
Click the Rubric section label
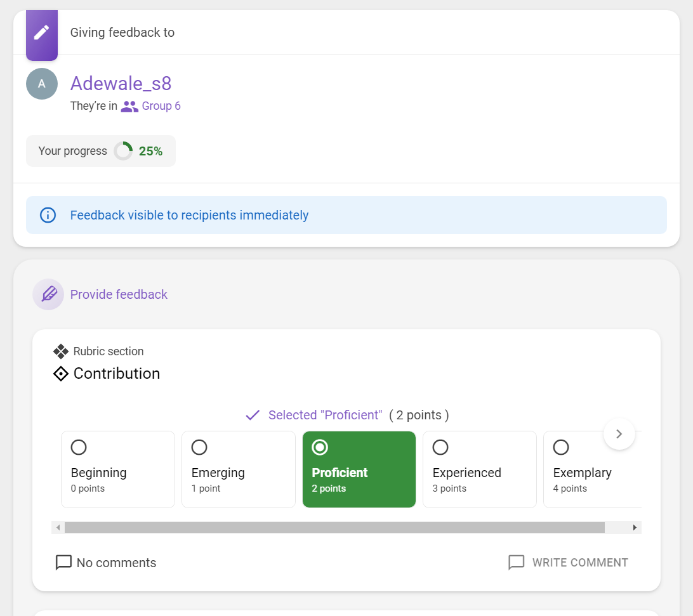[x=109, y=351]
